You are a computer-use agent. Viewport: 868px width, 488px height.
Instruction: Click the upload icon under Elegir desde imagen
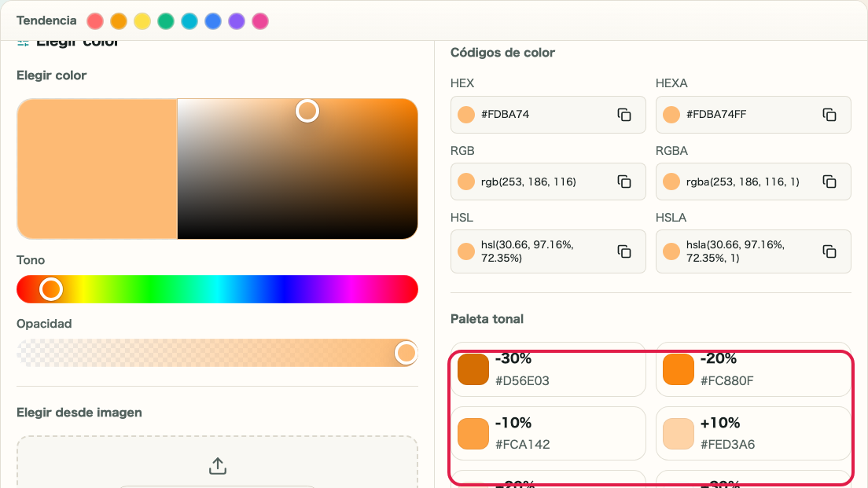[x=218, y=466]
